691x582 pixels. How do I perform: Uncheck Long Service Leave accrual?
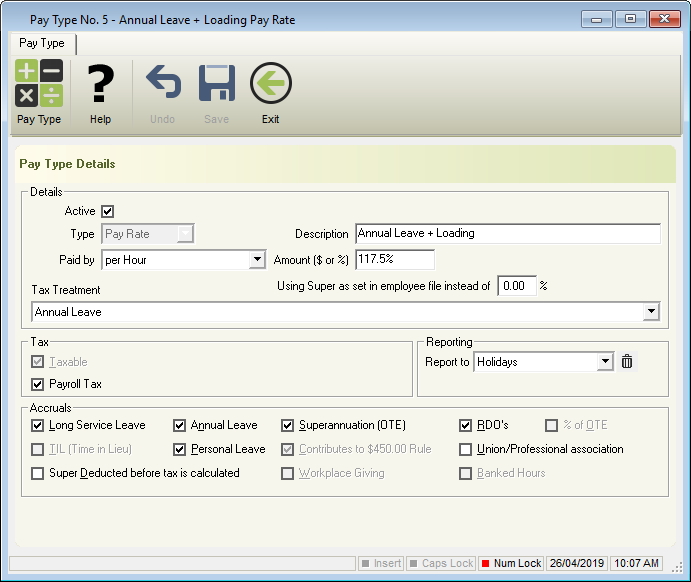point(37,425)
